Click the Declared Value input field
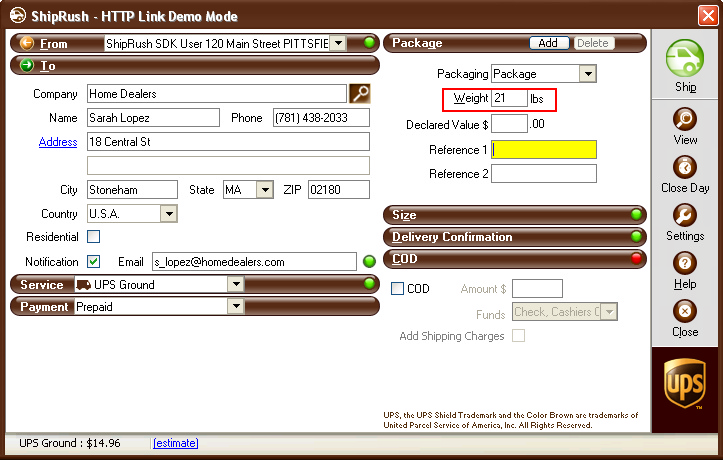This screenshot has width=723, height=460. click(x=509, y=124)
